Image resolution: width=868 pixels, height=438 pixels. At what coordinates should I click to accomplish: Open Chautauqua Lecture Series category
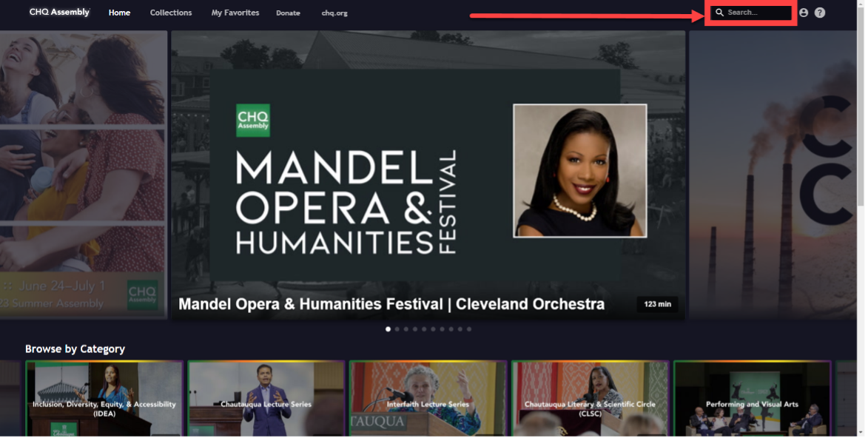267,400
